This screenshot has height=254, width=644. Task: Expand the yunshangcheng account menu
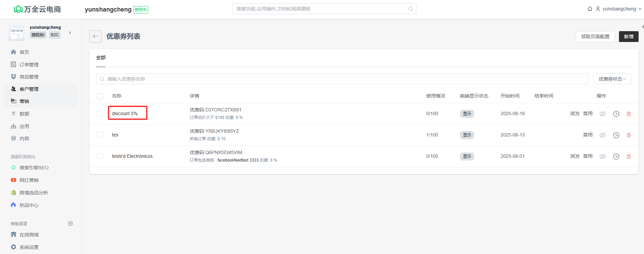619,9
